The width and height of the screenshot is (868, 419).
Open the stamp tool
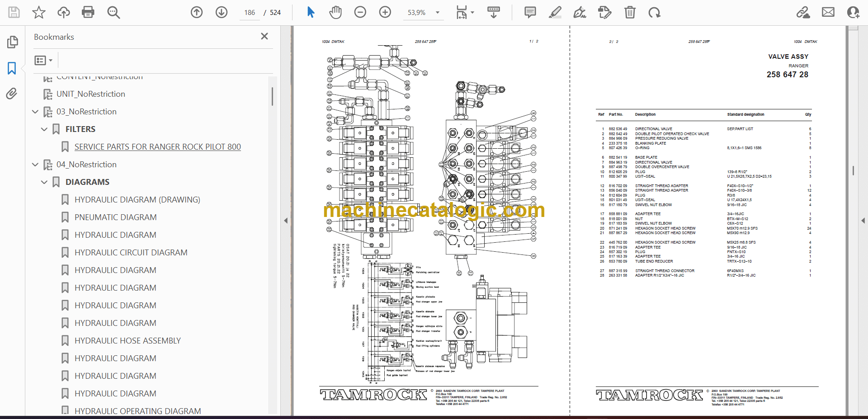604,12
